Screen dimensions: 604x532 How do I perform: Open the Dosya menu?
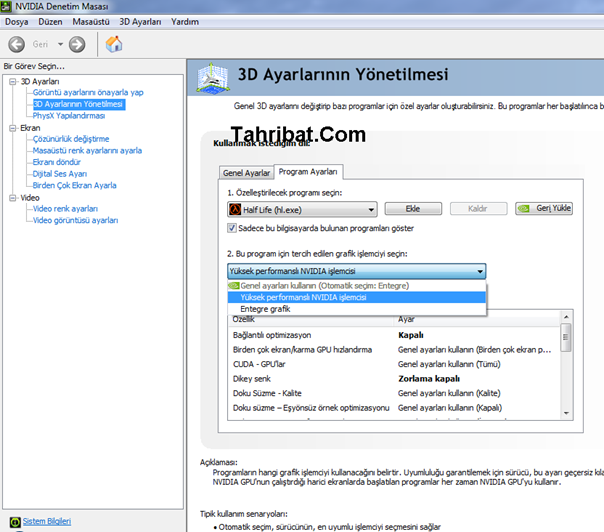17,21
